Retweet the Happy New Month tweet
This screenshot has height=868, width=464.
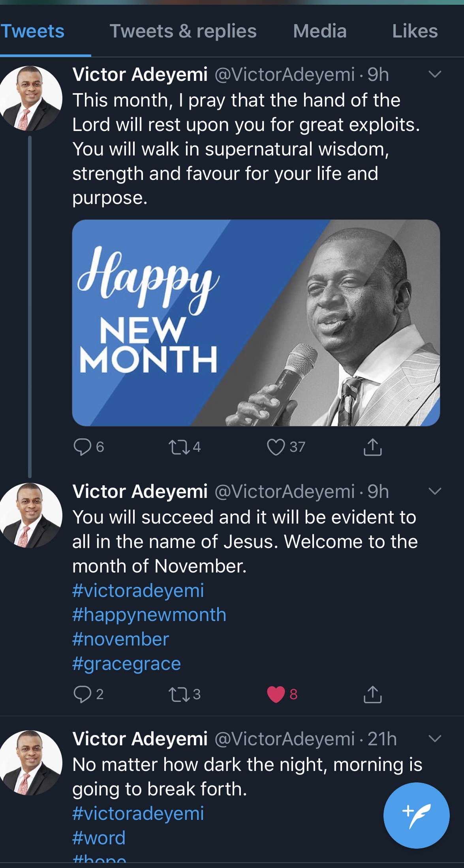coord(179,447)
